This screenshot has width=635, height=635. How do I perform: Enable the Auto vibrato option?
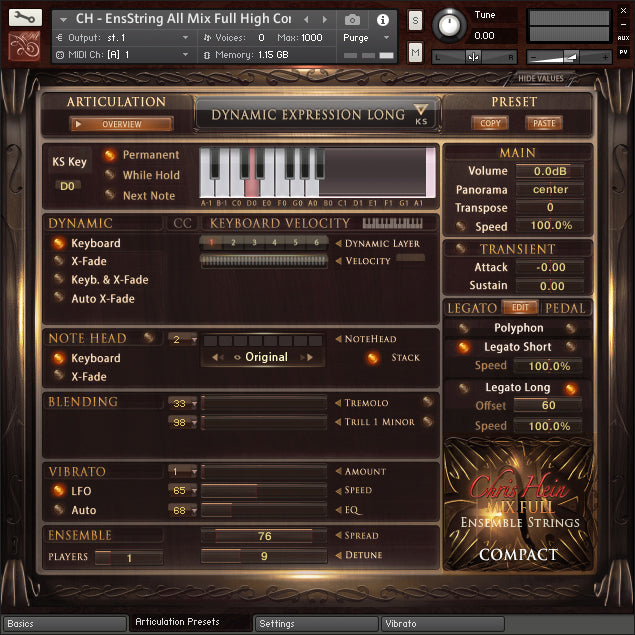point(59,510)
